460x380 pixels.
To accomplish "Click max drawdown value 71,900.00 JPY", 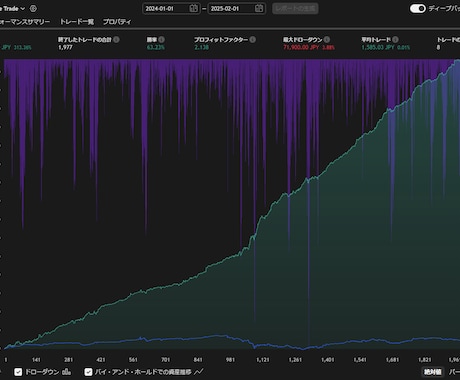I will [301, 47].
